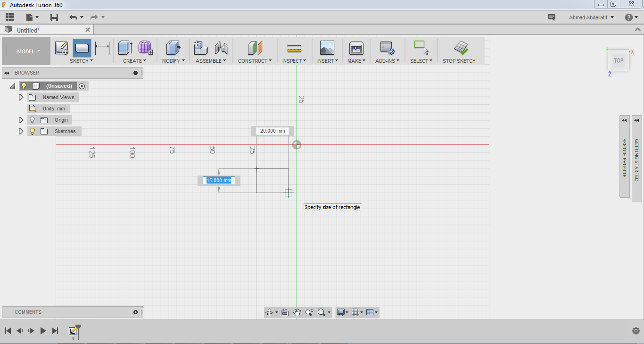This screenshot has height=344, width=644.
Task: Click the TOP face of view cube
Action: [619, 60]
